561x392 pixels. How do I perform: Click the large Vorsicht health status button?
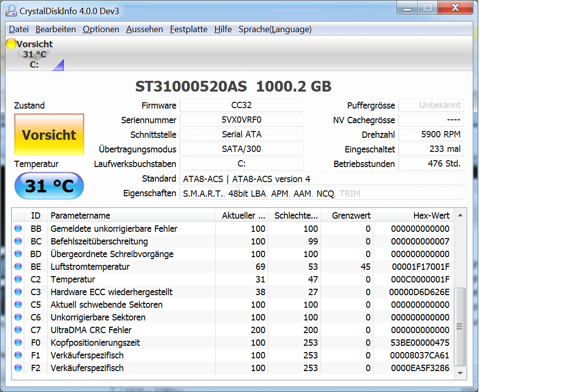[x=49, y=134]
